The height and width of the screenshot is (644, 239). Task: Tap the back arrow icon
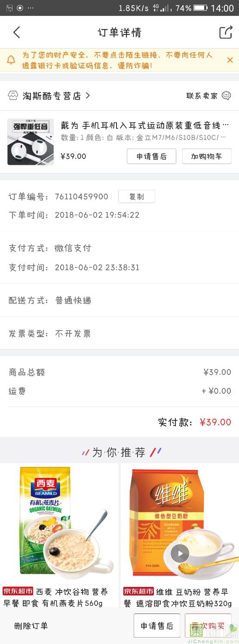click(17, 33)
